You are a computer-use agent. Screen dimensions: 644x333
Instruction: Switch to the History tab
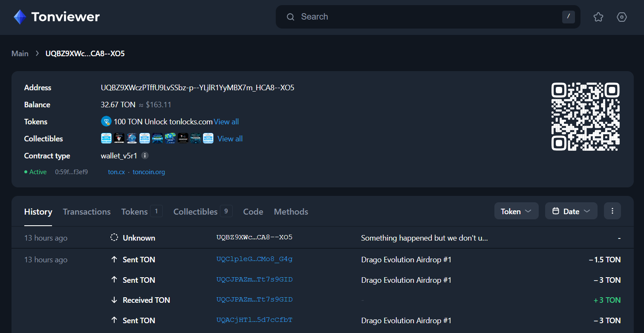pos(38,212)
